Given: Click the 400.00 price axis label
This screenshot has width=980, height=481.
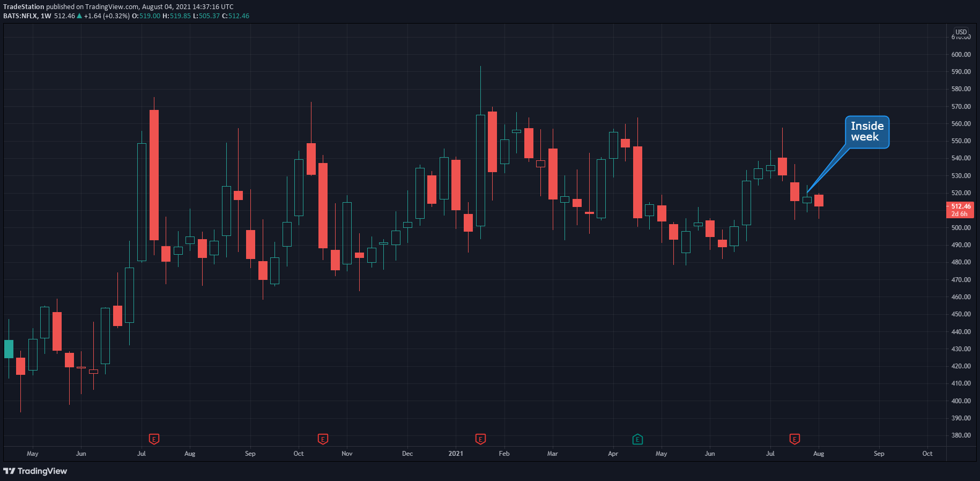Looking at the screenshot, I should click(961, 401).
